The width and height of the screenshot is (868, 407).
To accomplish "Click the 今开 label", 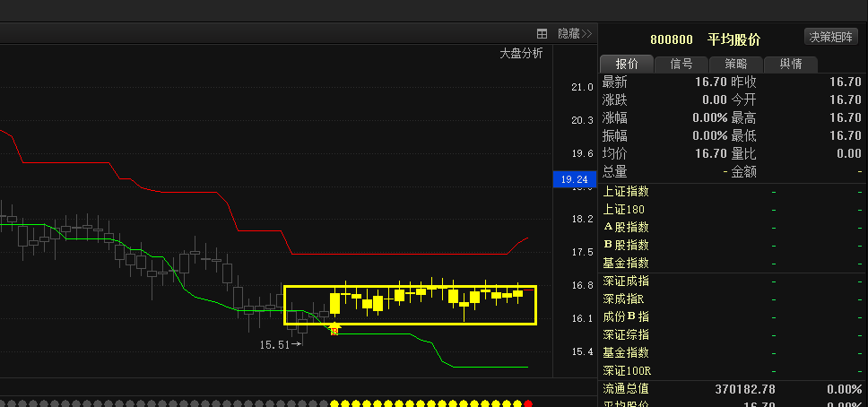I will point(744,100).
